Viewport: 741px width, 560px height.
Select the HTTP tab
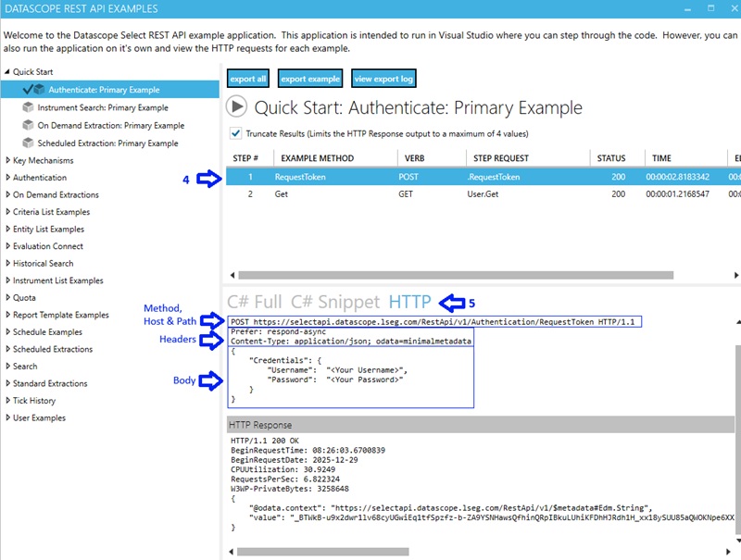pos(409,302)
